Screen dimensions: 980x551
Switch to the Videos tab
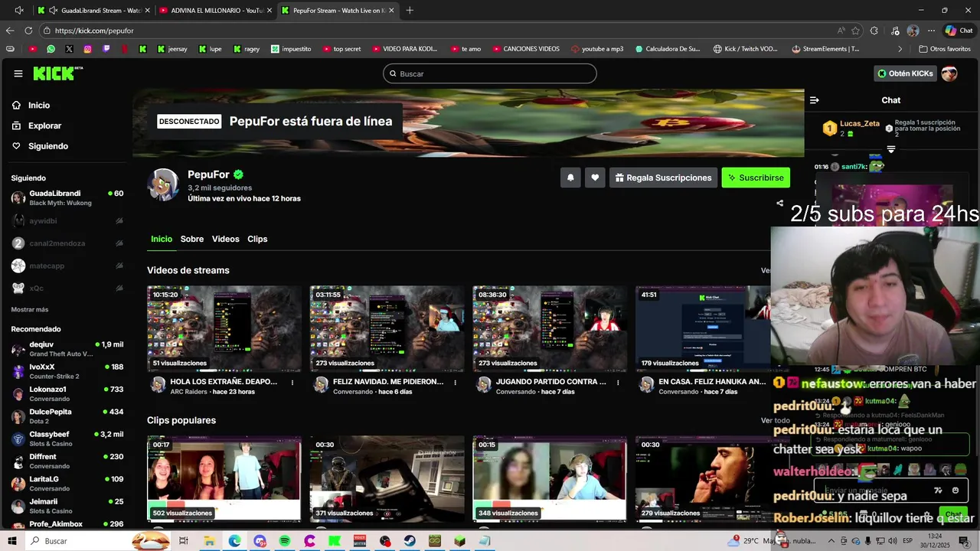tap(225, 239)
